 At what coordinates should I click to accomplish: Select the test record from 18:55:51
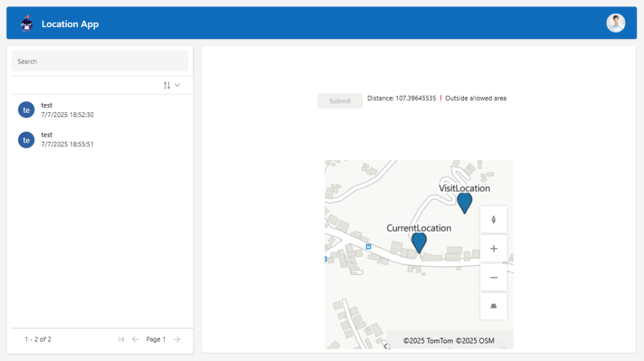(67, 139)
